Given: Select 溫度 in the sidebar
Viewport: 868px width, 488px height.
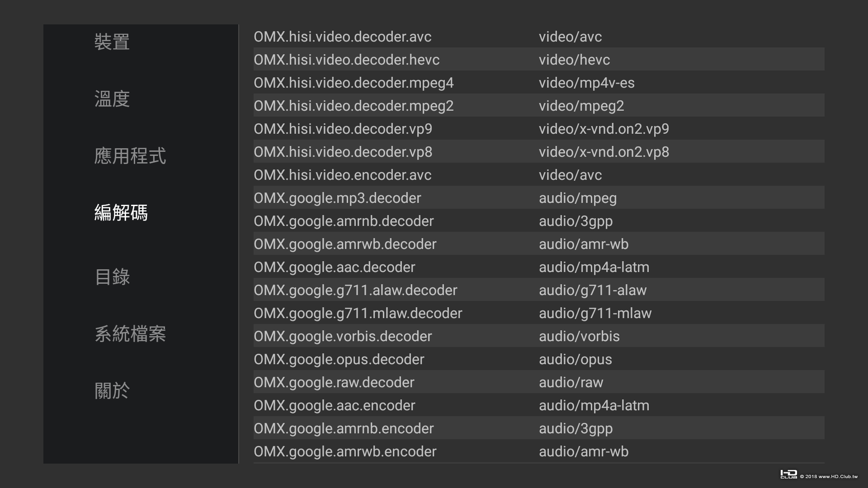Looking at the screenshot, I should point(112,99).
